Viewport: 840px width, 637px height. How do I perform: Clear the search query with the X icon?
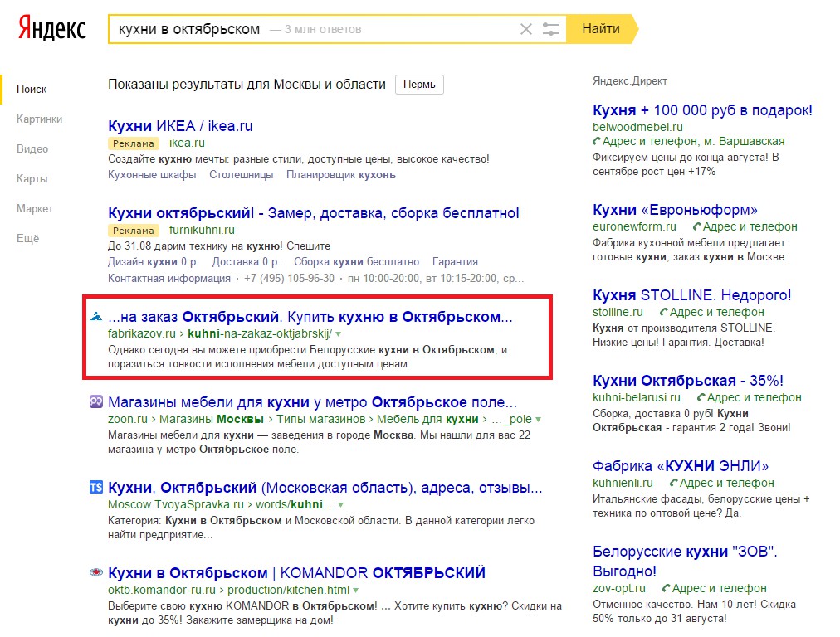point(526,29)
